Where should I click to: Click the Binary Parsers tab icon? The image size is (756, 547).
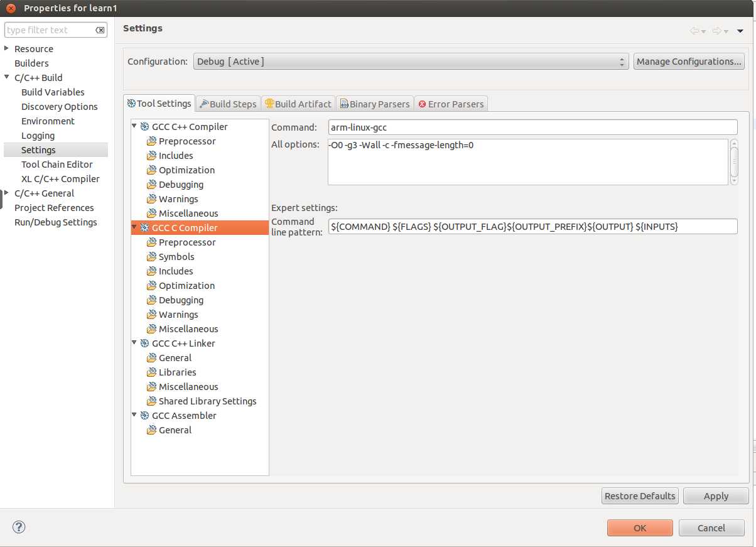pyautogui.click(x=344, y=104)
